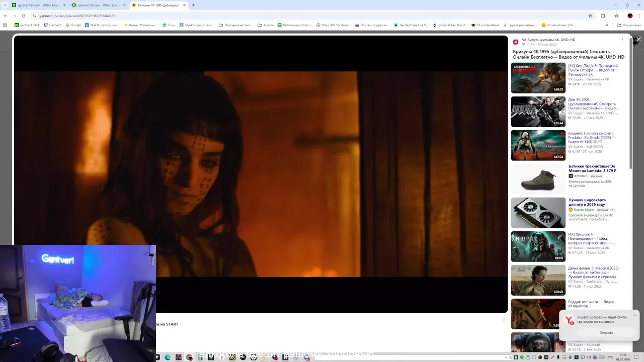Open three-dot menu below the video player
644x362 pixels.
pos(504,320)
